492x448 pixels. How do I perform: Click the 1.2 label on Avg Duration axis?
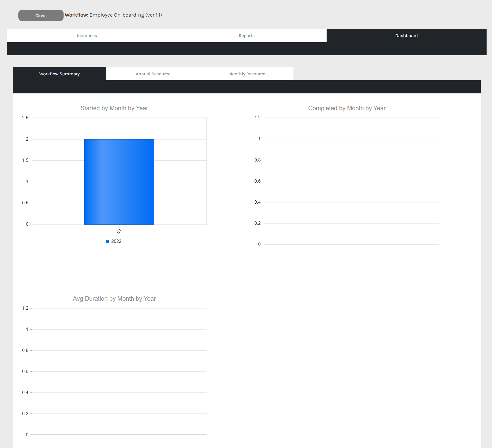coord(25,308)
